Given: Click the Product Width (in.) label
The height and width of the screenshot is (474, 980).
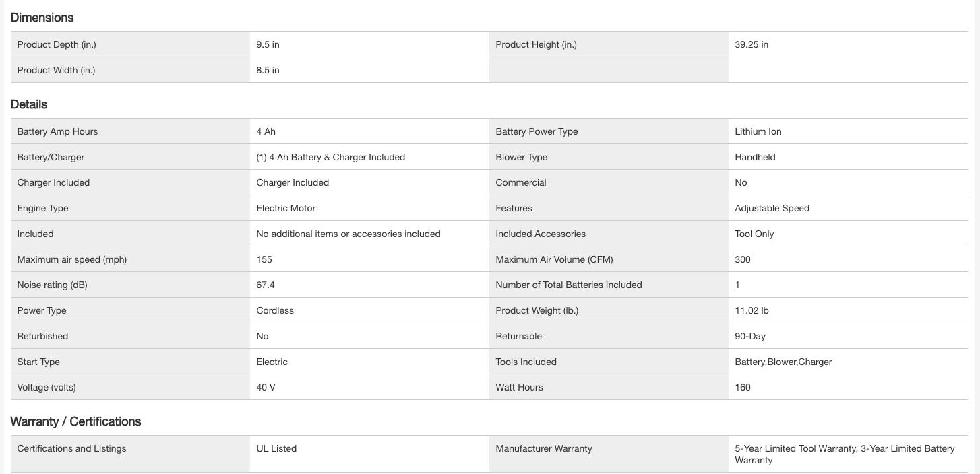Looking at the screenshot, I should 56,71.
